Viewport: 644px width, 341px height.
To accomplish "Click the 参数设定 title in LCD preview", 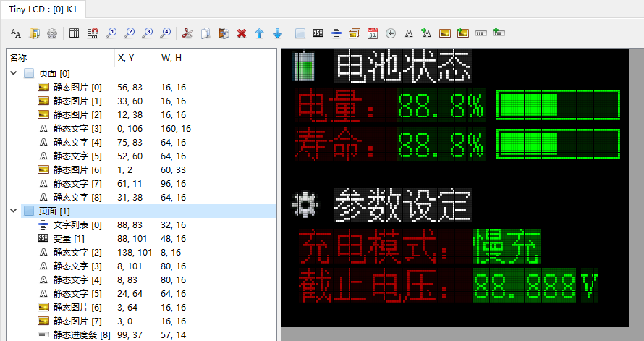I will pos(402,204).
